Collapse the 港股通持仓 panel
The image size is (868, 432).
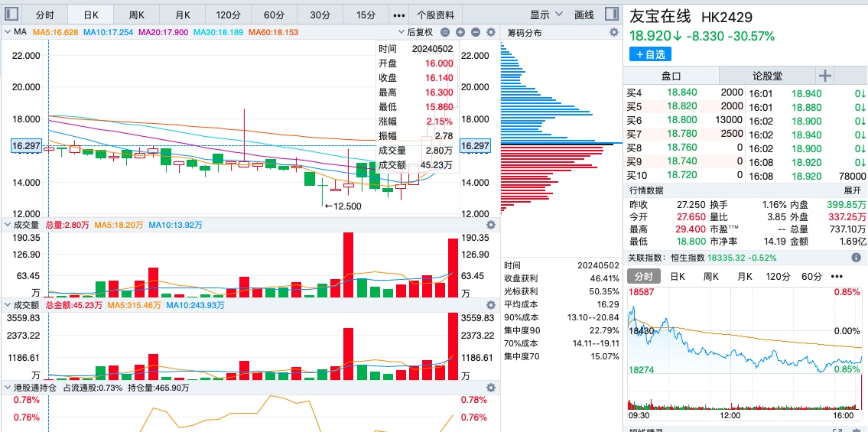(x=7, y=388)
